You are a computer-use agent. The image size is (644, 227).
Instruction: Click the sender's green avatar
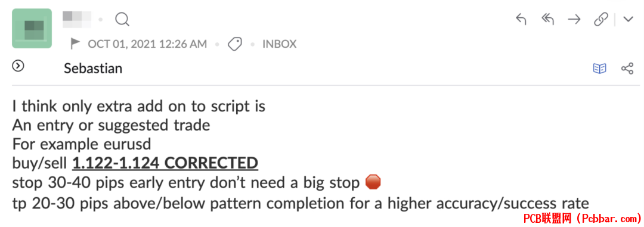point(32,29)
